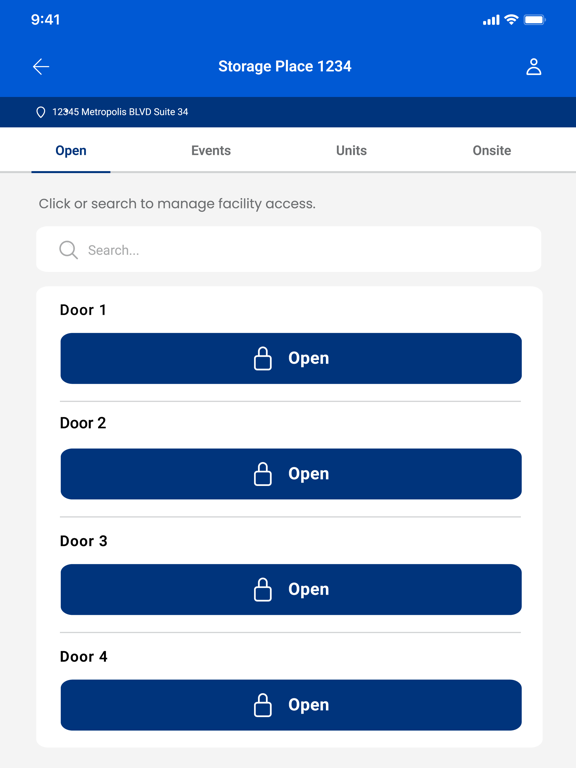Tap the lock icon for Door 3

click(263, 590)
